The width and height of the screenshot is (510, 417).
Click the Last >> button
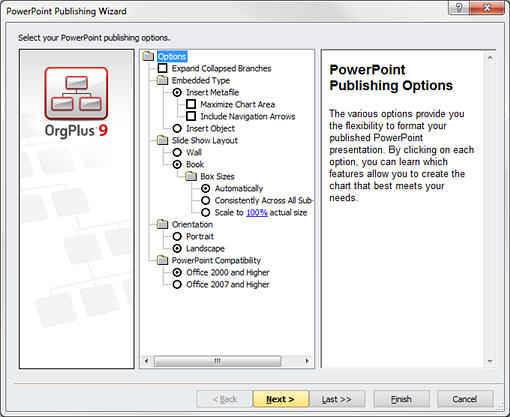(x=337, y=399)
